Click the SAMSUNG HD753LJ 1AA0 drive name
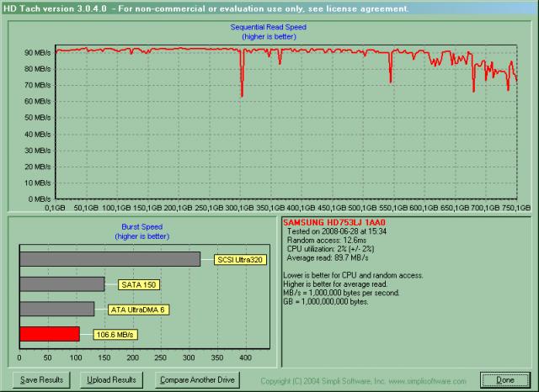The width and height of the screenshot is (539, 392). tap(334, 222)
